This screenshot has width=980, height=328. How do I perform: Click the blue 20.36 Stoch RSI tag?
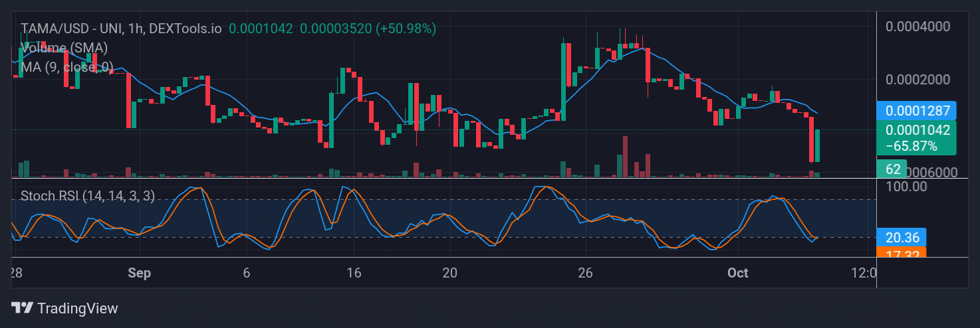[x=901, y=237]
